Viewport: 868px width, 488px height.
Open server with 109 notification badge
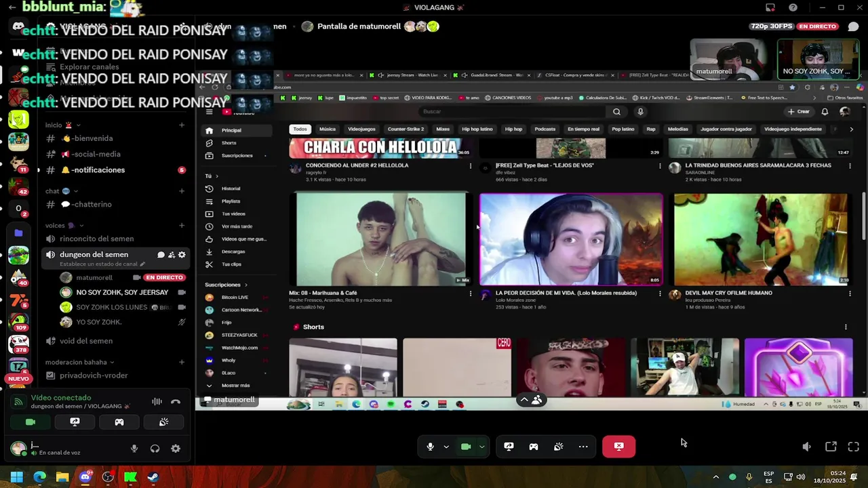point(18,321)
